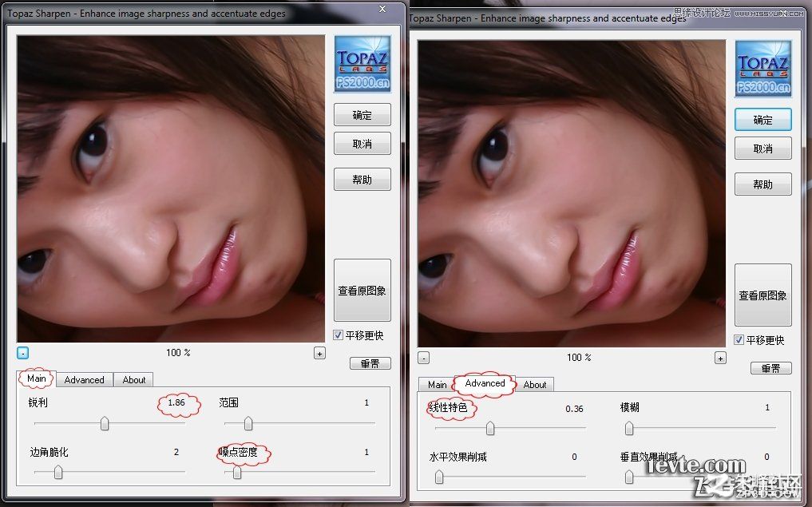812x507 pixels.
Task: Toggle 平移更快 checkbox in left window
Action: point(339,335)
